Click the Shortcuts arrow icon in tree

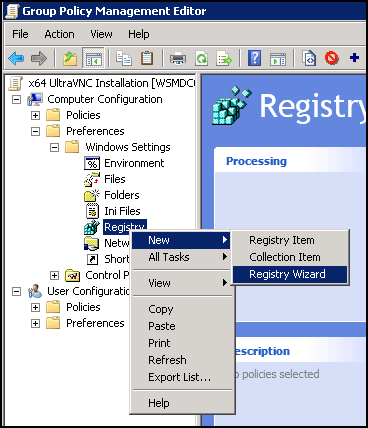tap(92, 259)
